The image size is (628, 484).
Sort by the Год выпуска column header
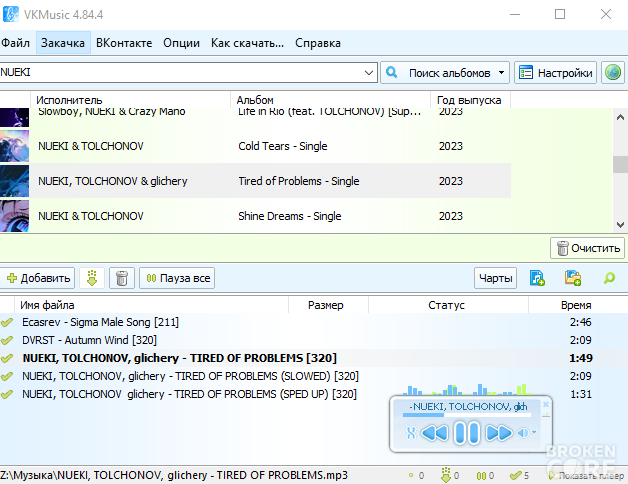click(471, 100)
